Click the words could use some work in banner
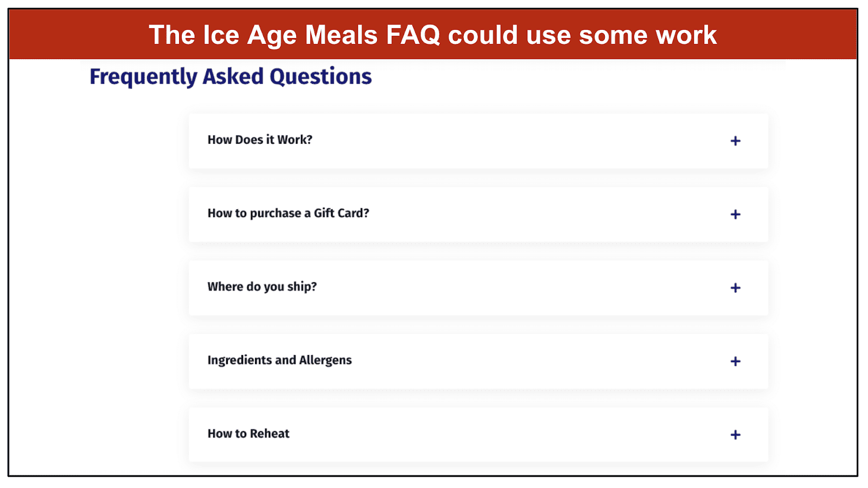 pyautogui.click(x=582, y=35)
